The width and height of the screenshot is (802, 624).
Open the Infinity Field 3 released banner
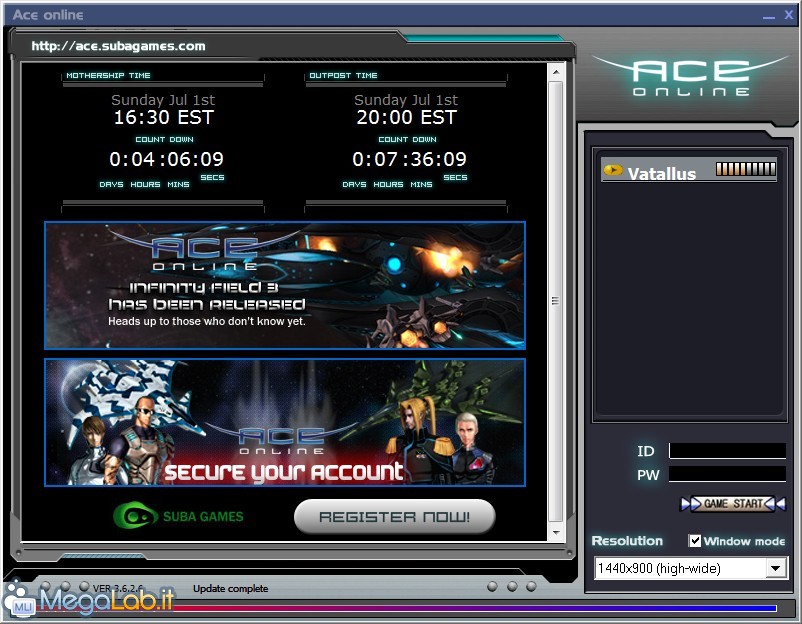(x=285, y=285)
